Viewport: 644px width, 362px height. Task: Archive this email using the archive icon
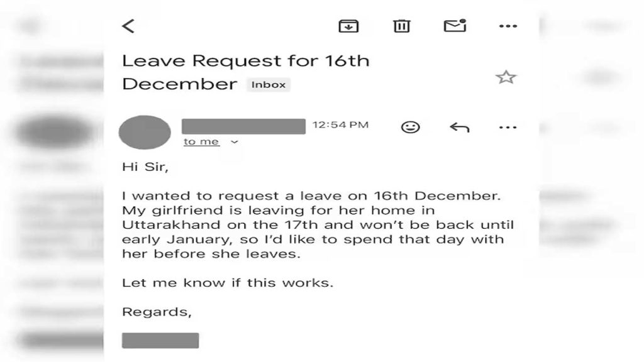[348, 26]
